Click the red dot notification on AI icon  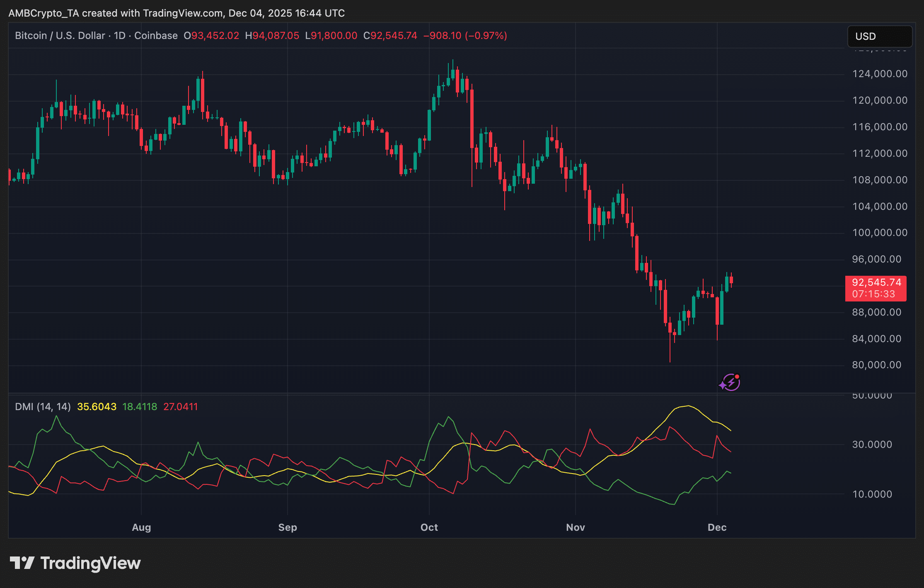737,376
